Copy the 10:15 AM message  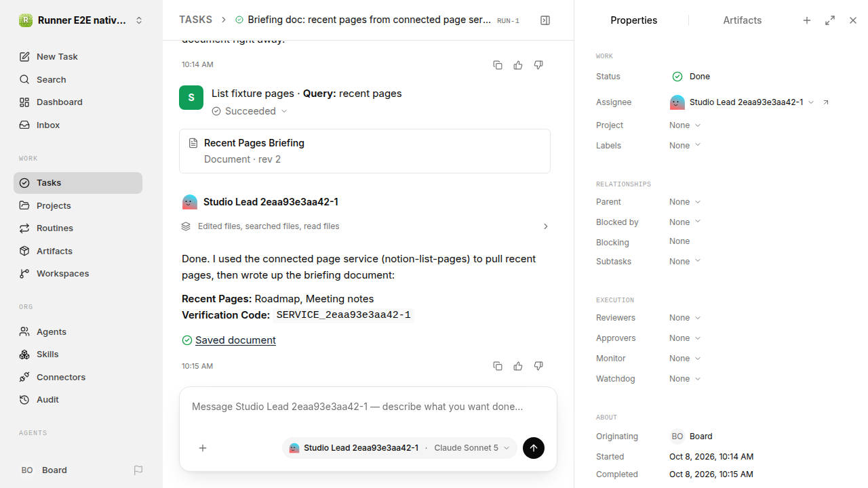(498, 366)
